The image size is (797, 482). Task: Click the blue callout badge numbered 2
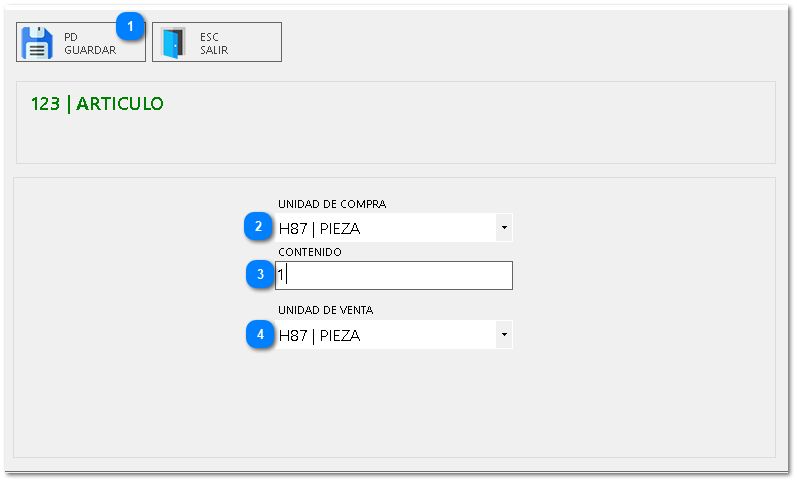259,227
